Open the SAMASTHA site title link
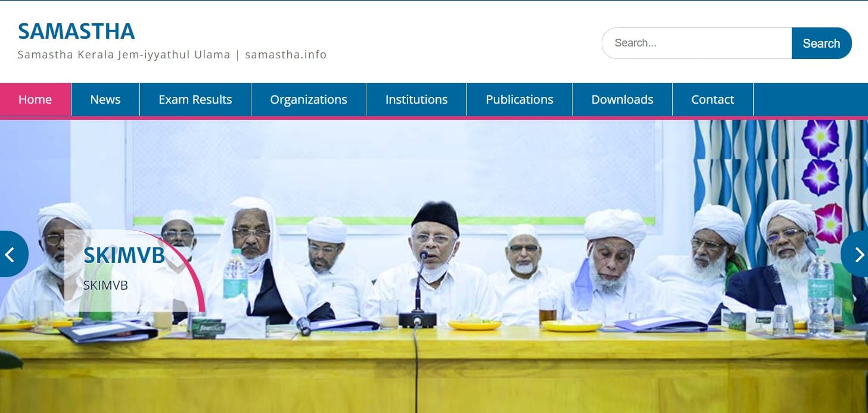868x413 pixels. click(76, 31)
